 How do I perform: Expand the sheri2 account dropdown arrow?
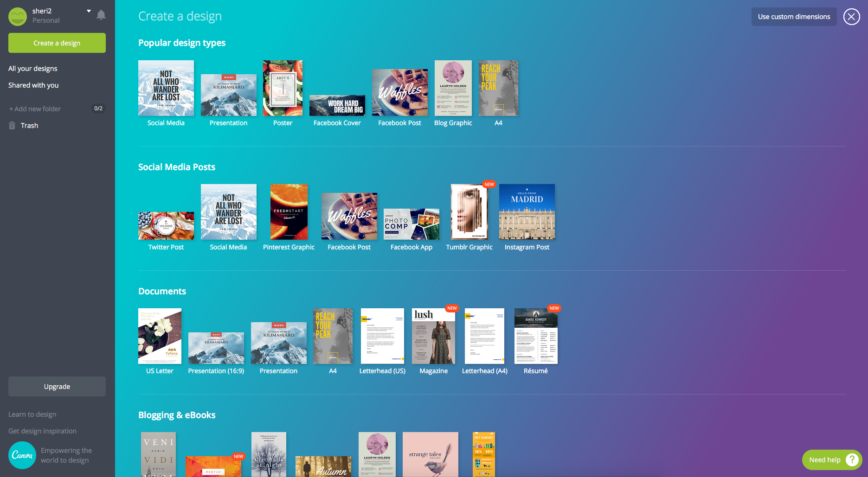point(89,11)
